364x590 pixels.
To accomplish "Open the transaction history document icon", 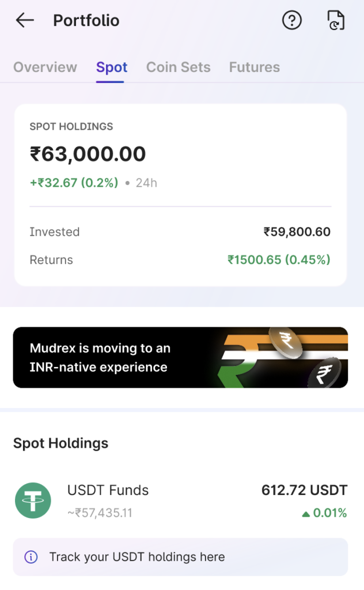I will (x=335, y=21).
